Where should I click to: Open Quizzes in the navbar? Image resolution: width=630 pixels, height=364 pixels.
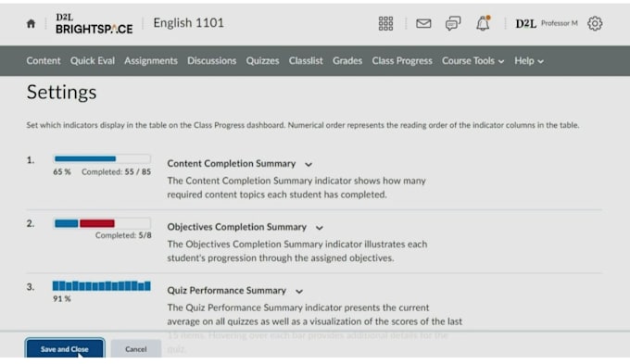coord(262,61)
